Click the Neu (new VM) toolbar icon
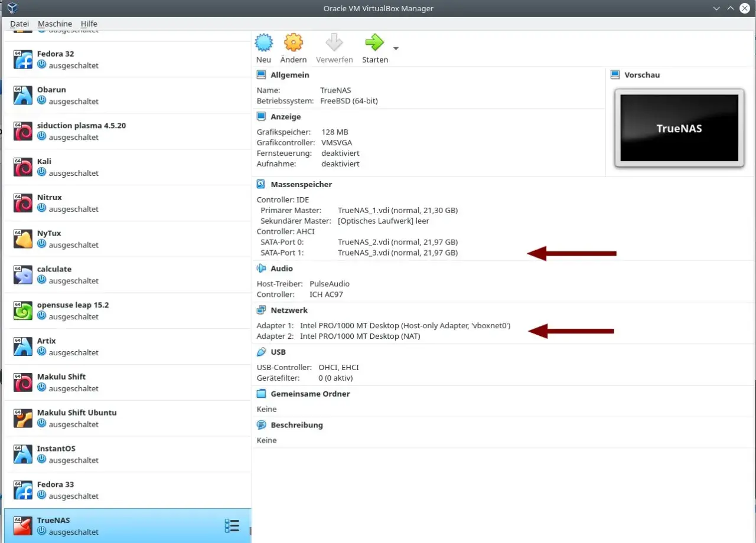 point(264,42)
